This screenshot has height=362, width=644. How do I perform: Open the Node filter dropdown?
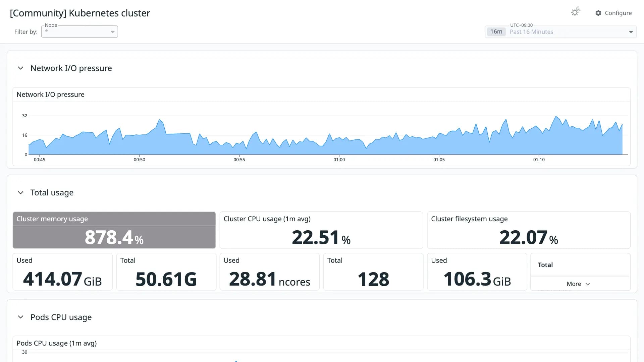tap(79, 32)
